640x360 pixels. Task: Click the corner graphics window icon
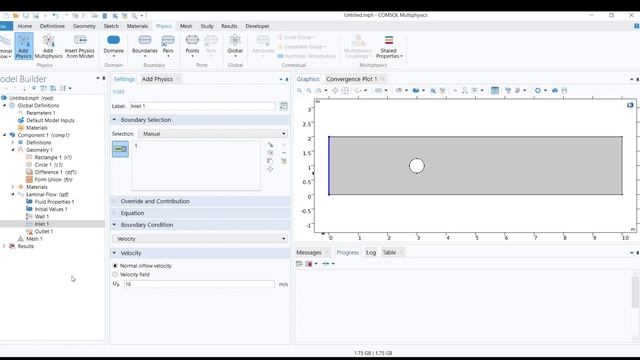pos(630,105)
